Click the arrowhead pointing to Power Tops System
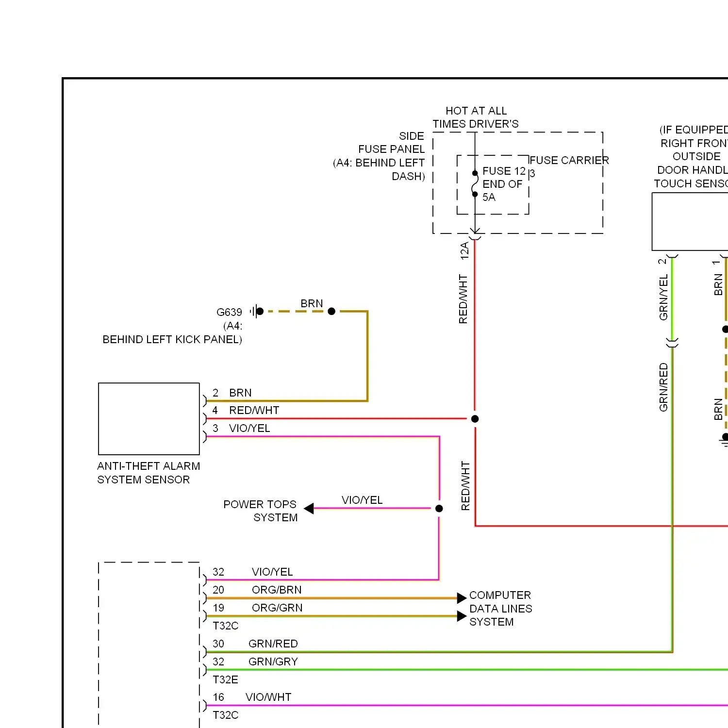The width and height of the screenshot is (728, 728). 309,509
